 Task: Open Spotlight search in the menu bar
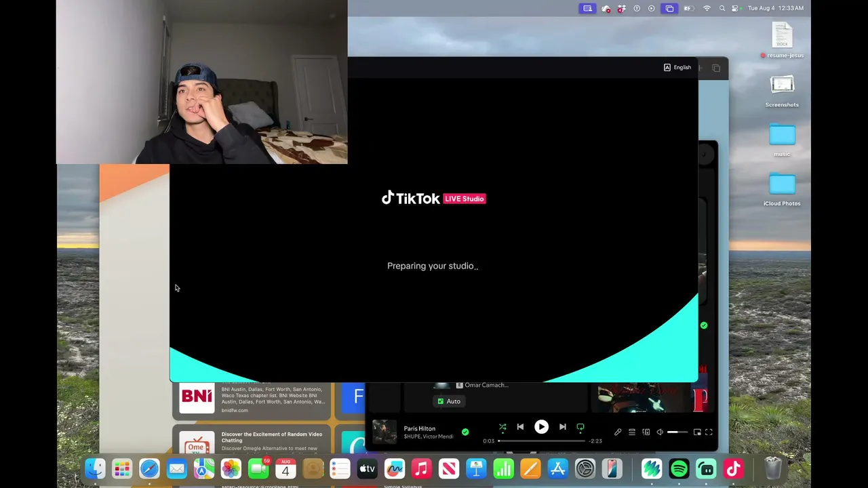pyautogui.click(x=722, y=8)
